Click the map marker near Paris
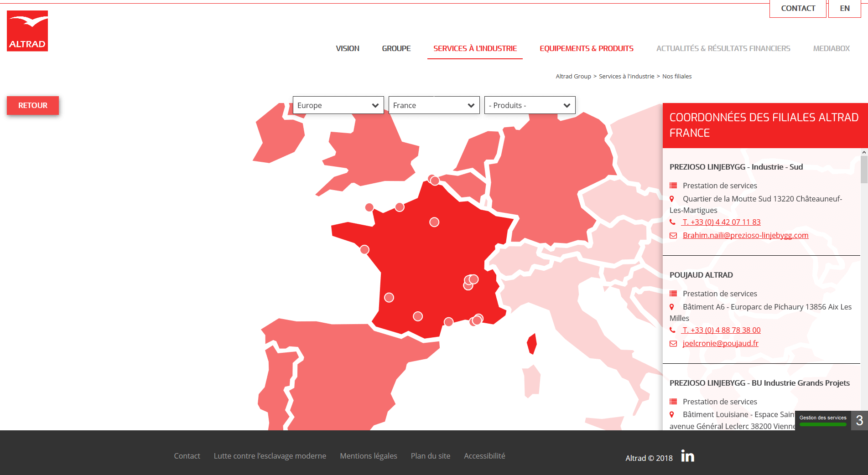 pos(434,222)
